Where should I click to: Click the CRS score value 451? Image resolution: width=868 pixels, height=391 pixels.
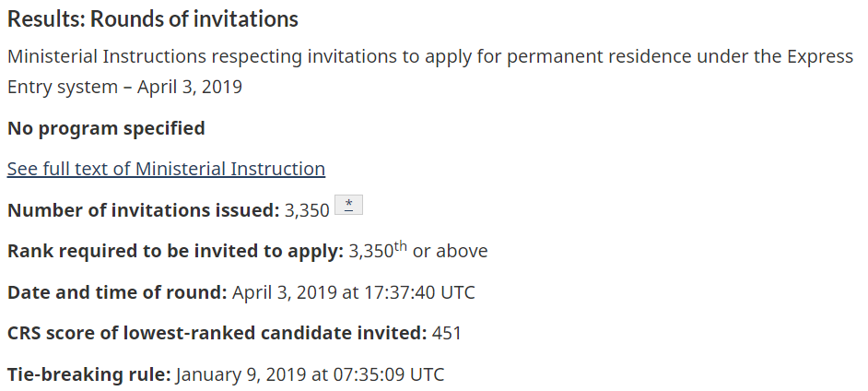tap(447, 333)
